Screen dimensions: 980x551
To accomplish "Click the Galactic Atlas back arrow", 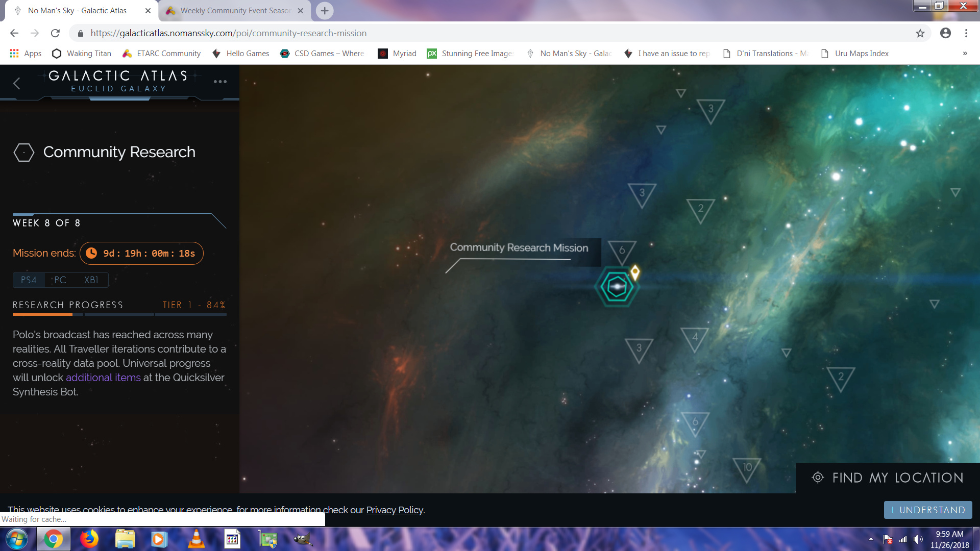I will [x=17, y=83].
